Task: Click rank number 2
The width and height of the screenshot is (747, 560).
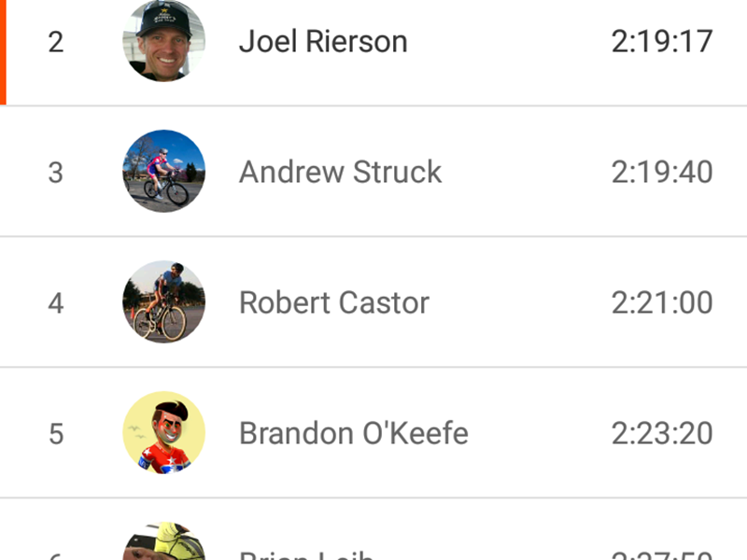Action: 56,41
